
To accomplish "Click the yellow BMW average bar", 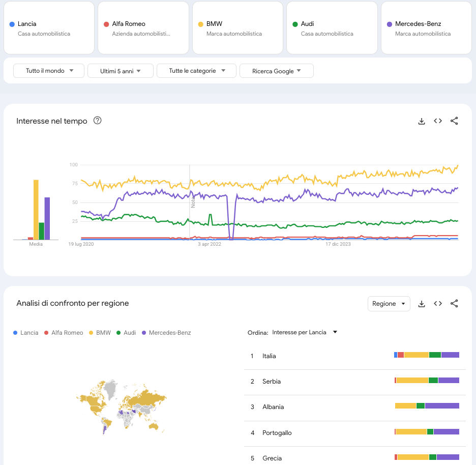I will click(x=36, y=210).
